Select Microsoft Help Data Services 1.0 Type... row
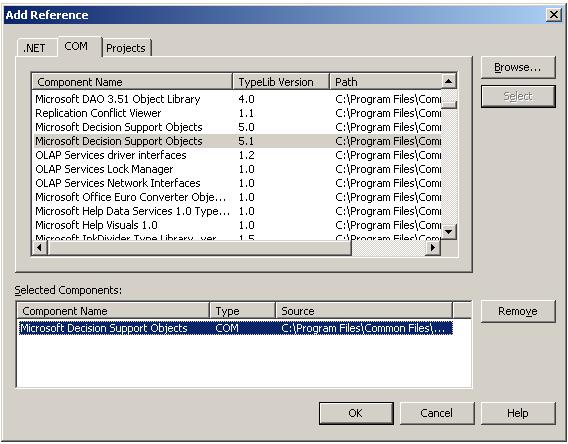The width and height of the screenshot is (568, 444). 238,211
